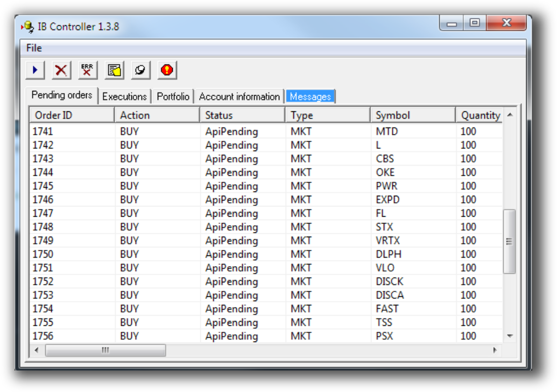Viewport: 557px width, 392px height.
Task: Switch to the Portfolio tab
Action: pyautogui.click(x=172, y=97)
